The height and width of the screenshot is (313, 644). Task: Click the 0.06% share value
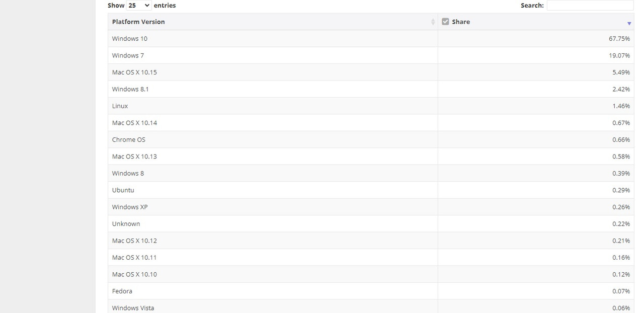(621, 308)
